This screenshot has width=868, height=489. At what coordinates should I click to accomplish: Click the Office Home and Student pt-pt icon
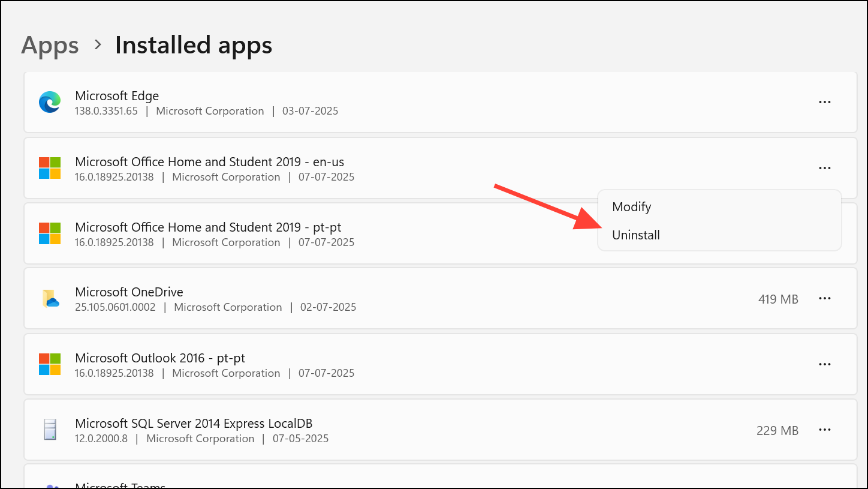click(x=50, y=233)
